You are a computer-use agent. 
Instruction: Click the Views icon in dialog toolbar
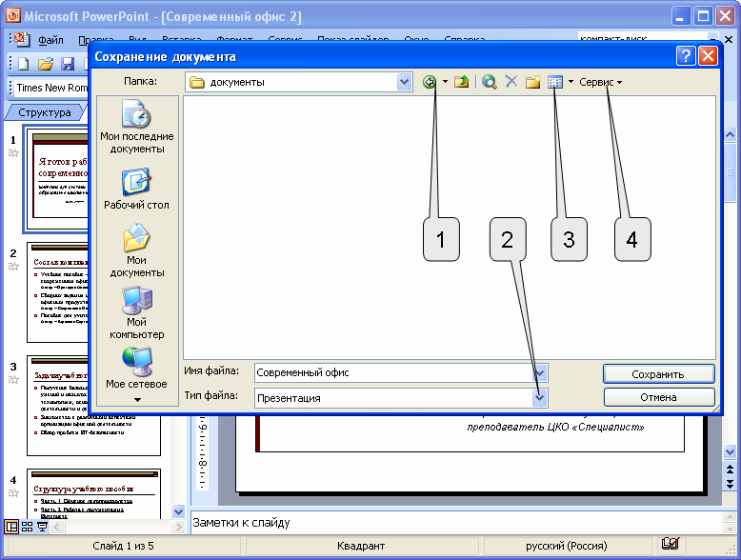click(x=555, y=82)
